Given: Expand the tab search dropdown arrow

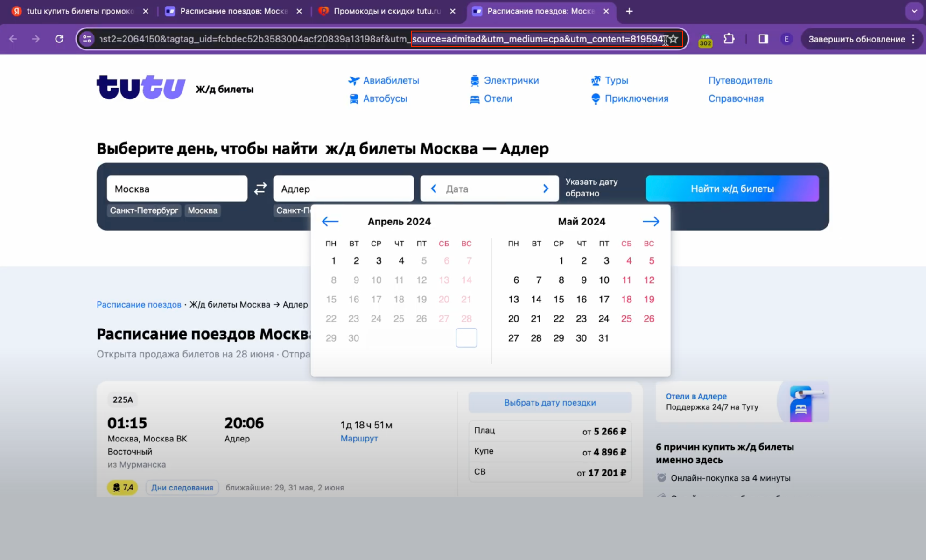Looking at the screenshot, I should (x=914, y=11).
